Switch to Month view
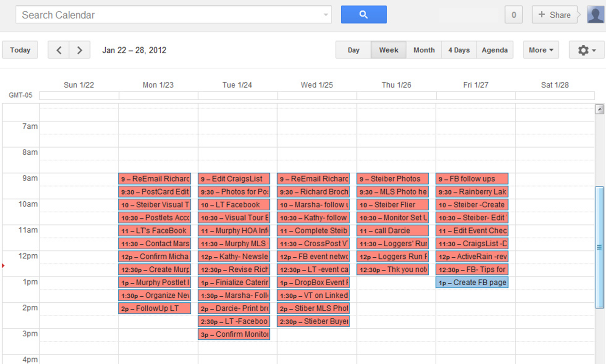The image size is (606, 364). tap(424, 50)
